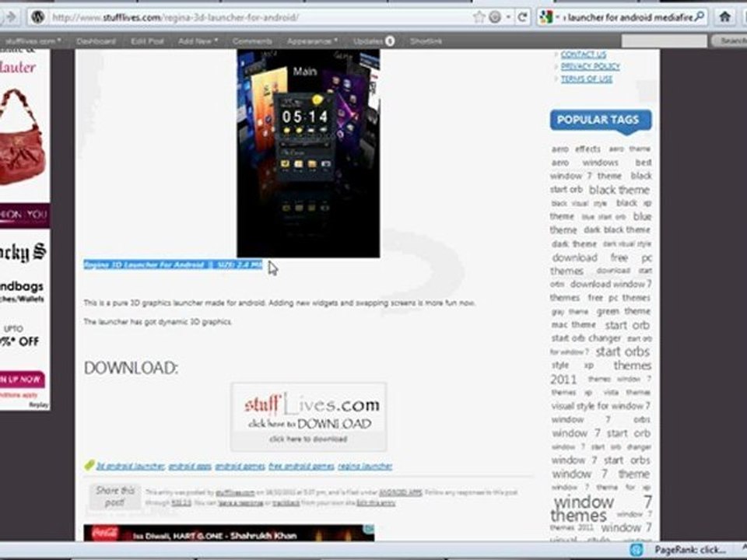Click the bookmark star in address bar

[x=479, y=17]
